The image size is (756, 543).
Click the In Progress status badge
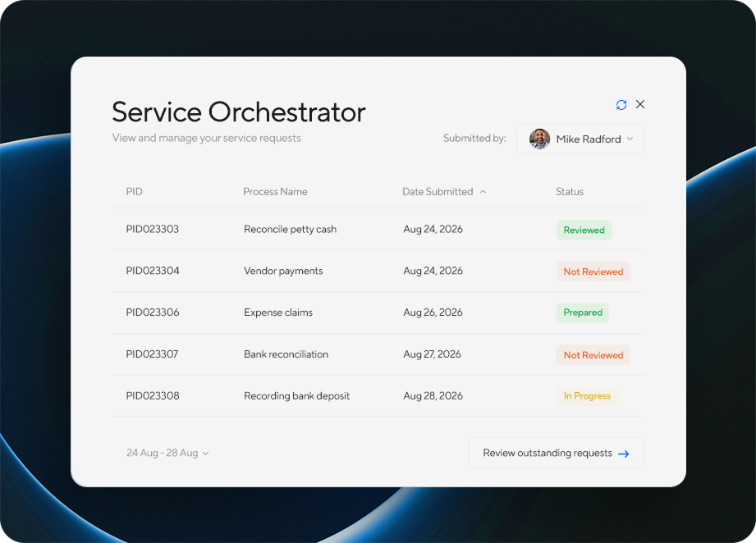click(x=587, y=396)
